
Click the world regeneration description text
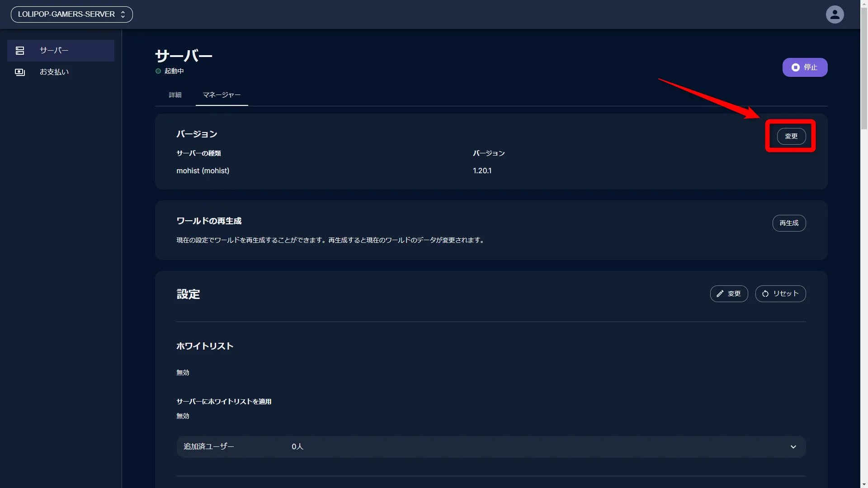pyautogui.click(x=331, y=240)
